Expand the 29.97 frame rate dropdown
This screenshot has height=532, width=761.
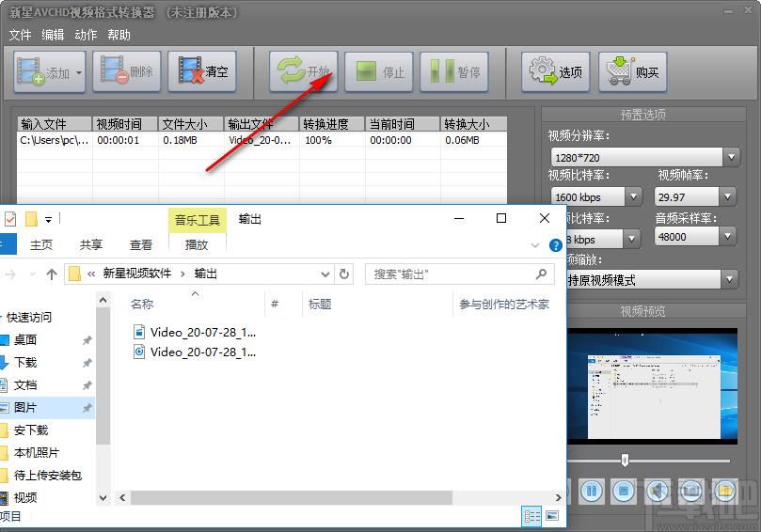727,196
